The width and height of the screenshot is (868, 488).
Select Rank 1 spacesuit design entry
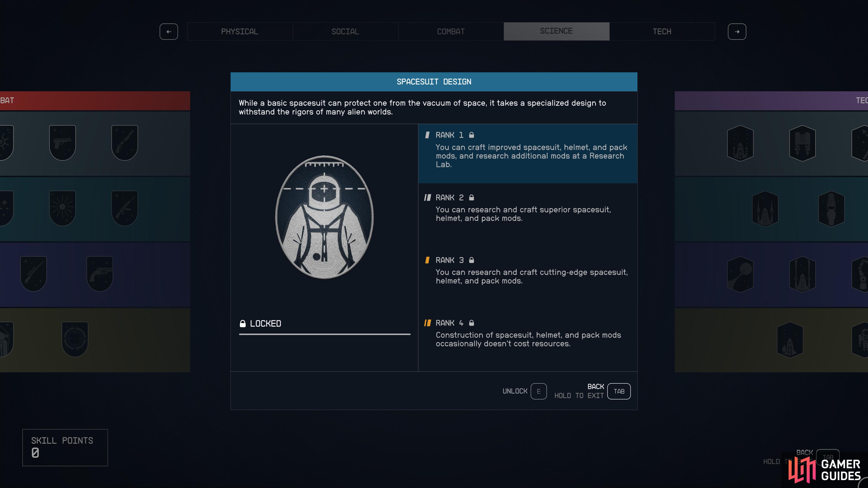[528, 154]
